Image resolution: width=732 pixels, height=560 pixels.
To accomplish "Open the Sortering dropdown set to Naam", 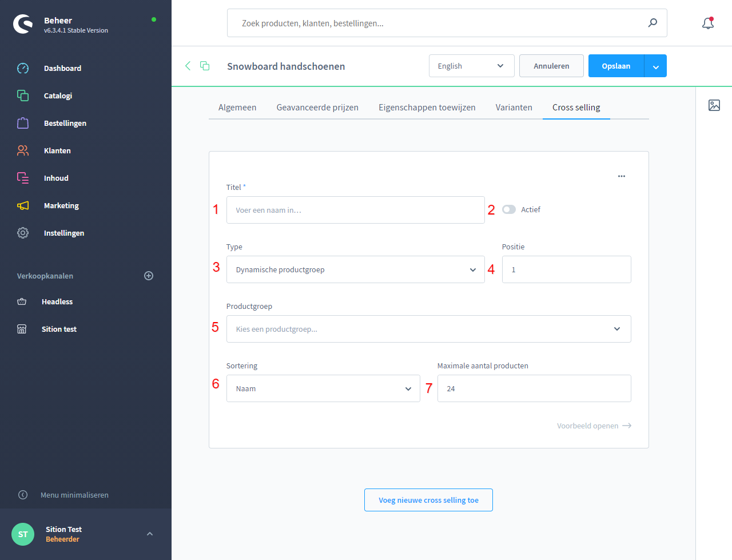I will (323, 388).
